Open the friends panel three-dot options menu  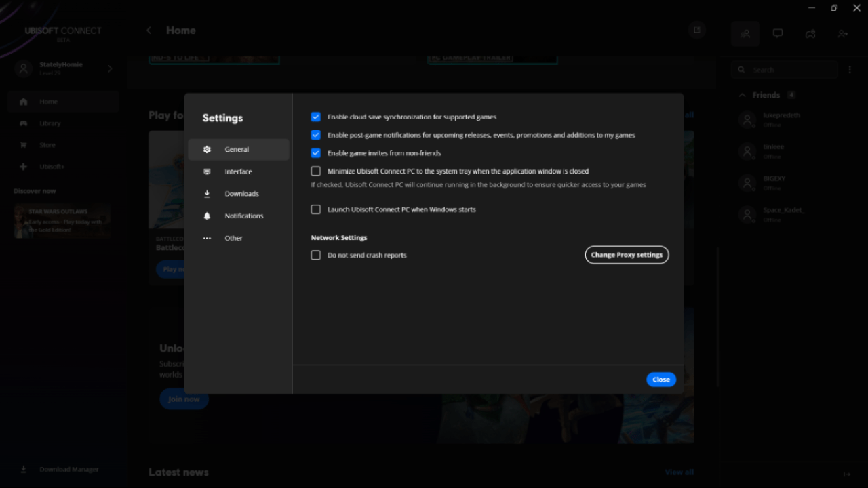coord(850,70)
